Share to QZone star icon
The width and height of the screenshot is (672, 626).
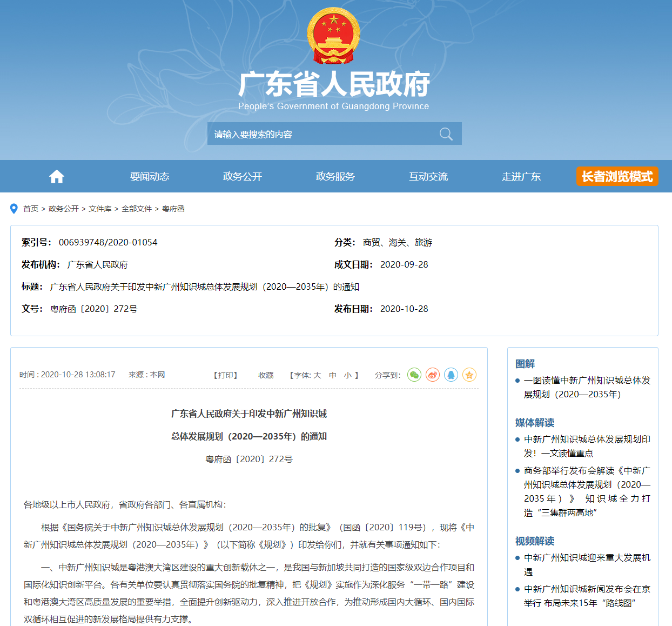click(469, 375)
